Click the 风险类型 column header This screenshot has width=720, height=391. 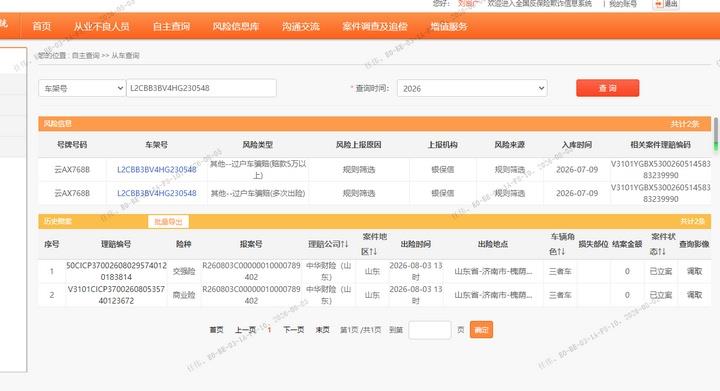[258, 145]
